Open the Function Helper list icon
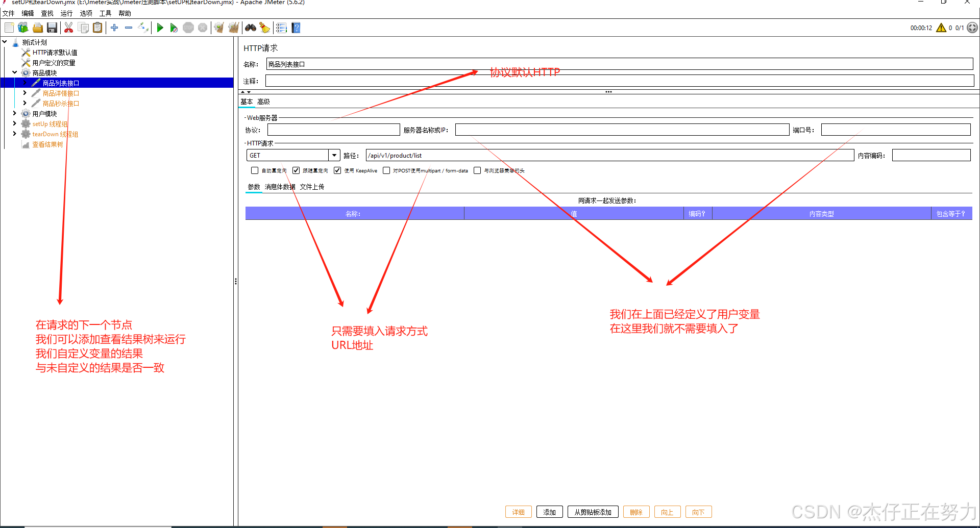980x528 pixels. pyautogui.click(x=281, y=28)
